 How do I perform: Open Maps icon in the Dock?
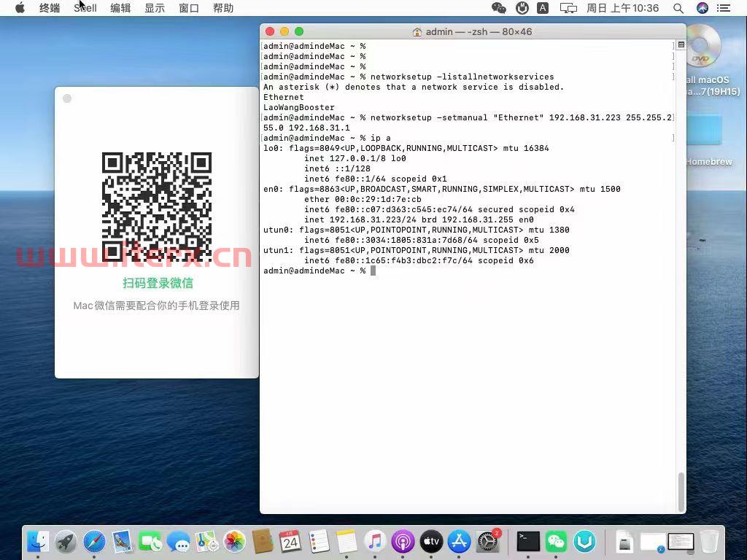point(206,542)
